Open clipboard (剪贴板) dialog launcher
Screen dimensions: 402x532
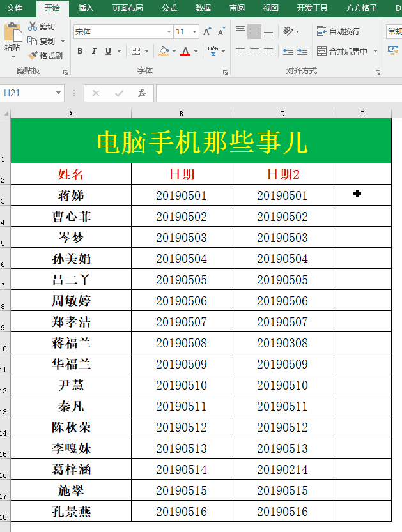point(66,72)
